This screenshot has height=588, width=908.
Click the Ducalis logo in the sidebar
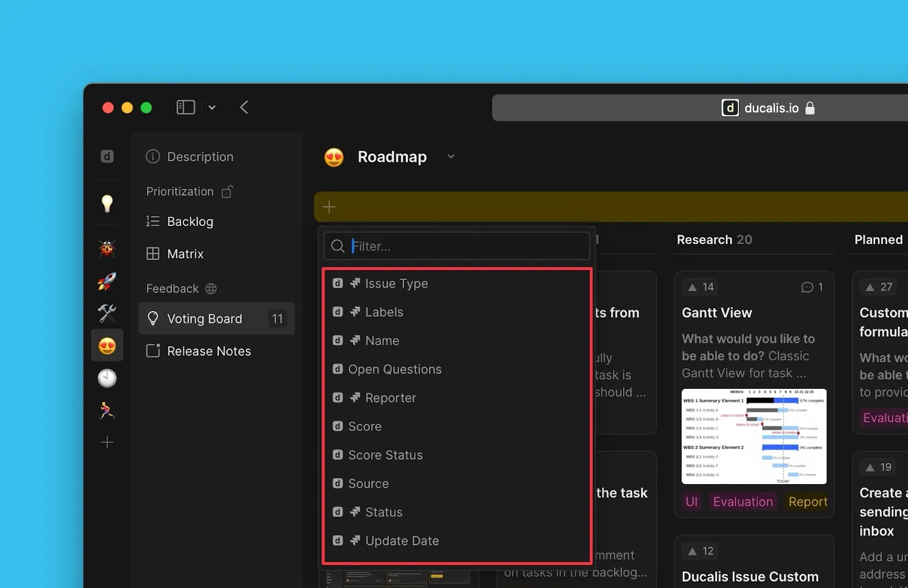107,157
